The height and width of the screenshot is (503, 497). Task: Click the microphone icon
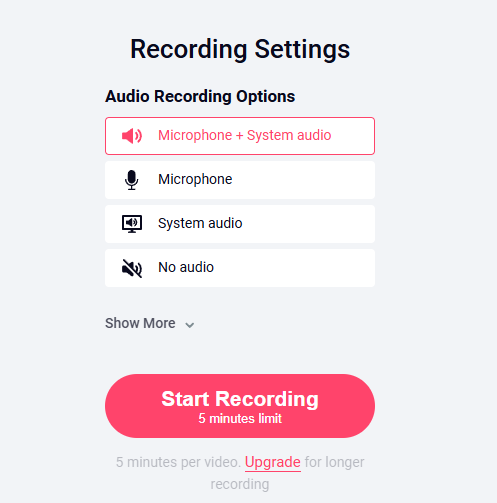132,180
